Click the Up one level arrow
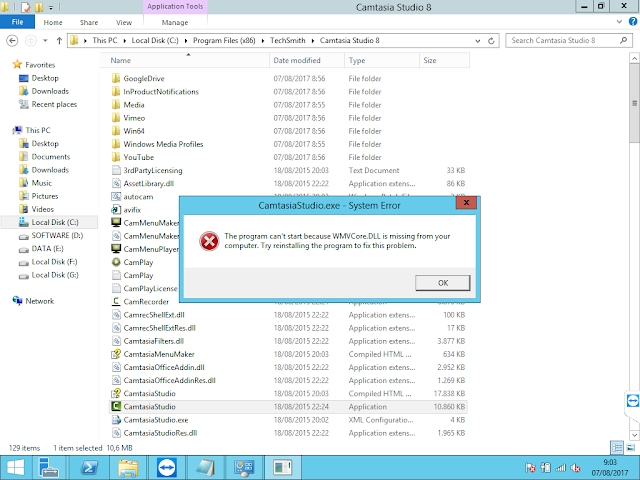 tap(59, 40)
